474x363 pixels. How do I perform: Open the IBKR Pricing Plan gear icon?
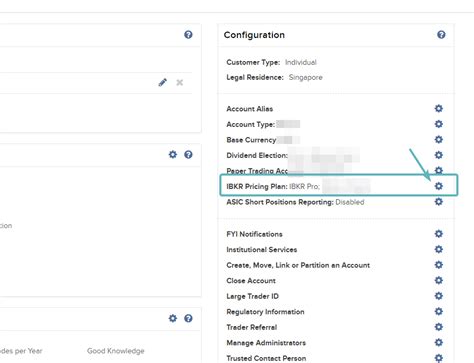pos(439,186)
